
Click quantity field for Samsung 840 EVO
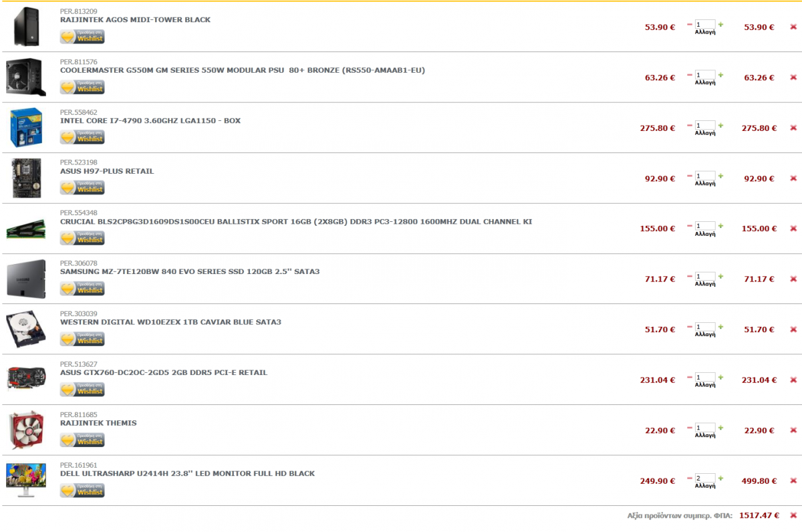click(705, 276)
